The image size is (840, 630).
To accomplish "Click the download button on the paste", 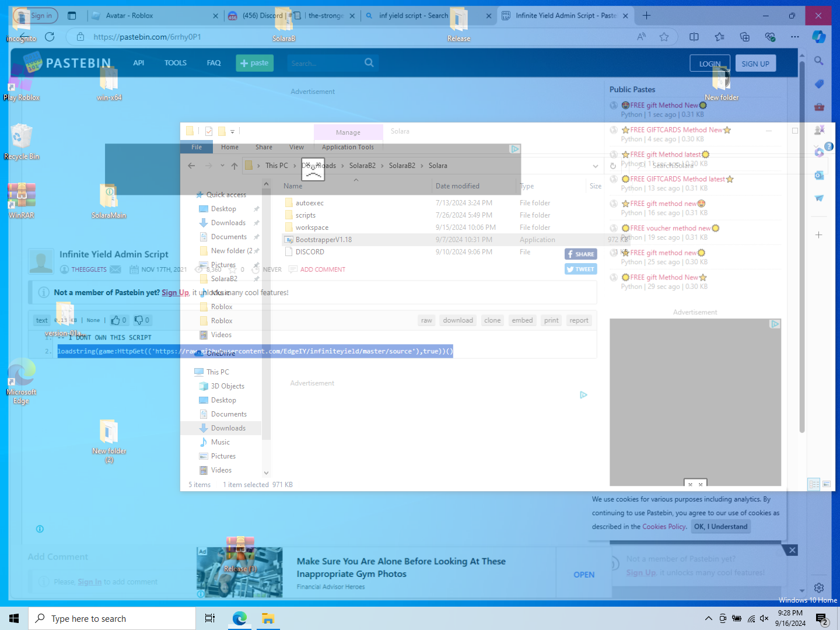I will click(x=458, y=320).
